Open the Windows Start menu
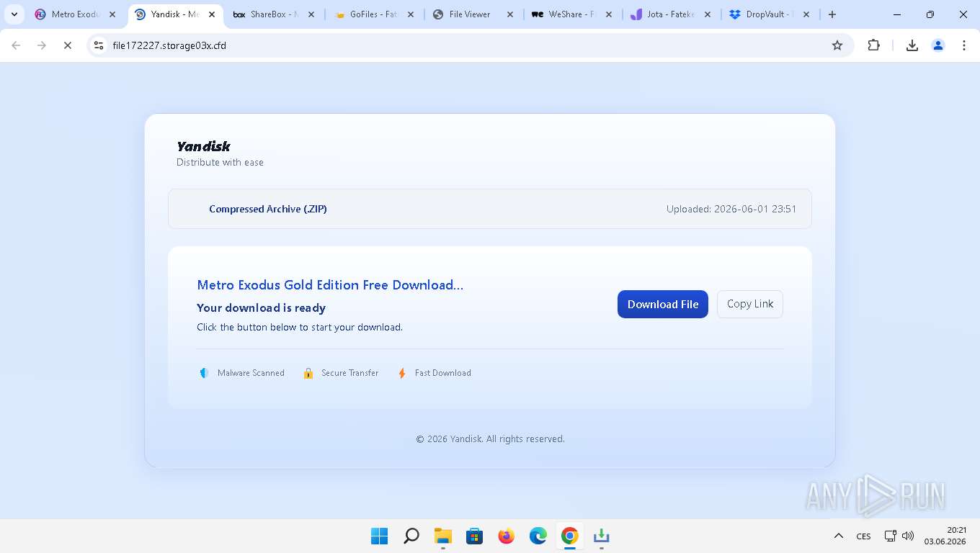 (x=379, y=536)
